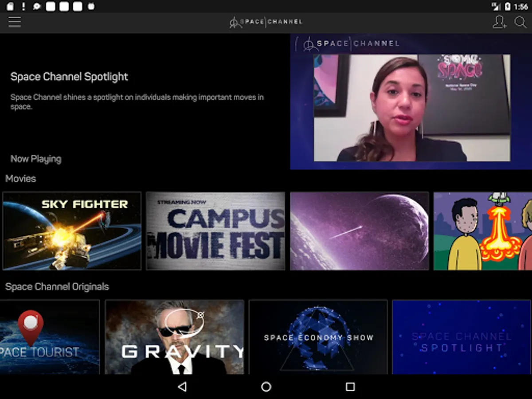Tap the Space Channel Originals heading
The height and width of the screenshot is (399, 532).
(57, 287)
